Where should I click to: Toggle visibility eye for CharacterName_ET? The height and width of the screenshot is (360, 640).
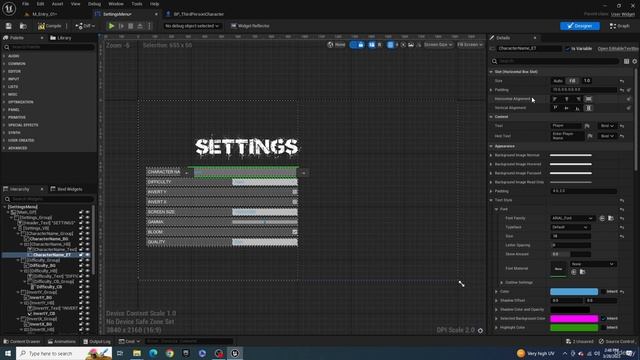pyautogui.click(x=87, y=255)
